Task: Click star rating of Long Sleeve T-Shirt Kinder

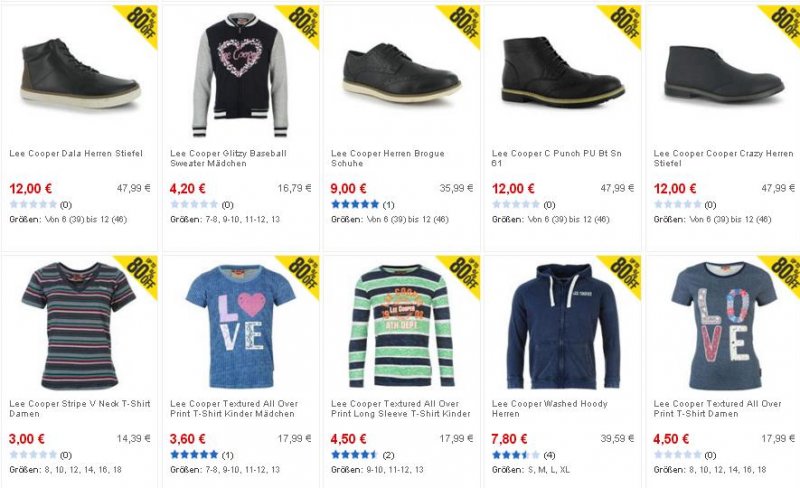Action: [355, 454]
